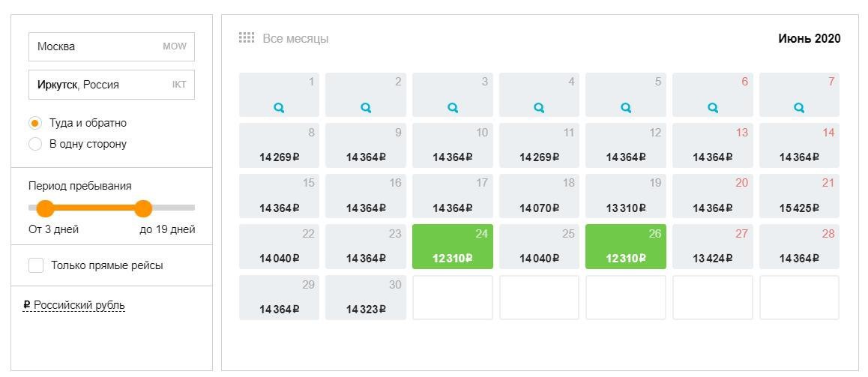
Task: Click the search icon on June 1
Action: pyautogui.click(x=279, y=108)
